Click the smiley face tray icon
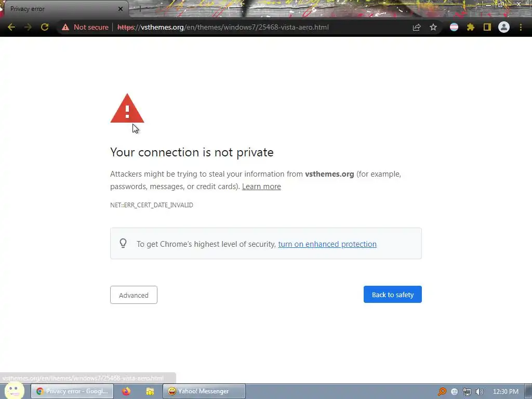This screenshot has width=532, height=399. (x=455, y=392)
